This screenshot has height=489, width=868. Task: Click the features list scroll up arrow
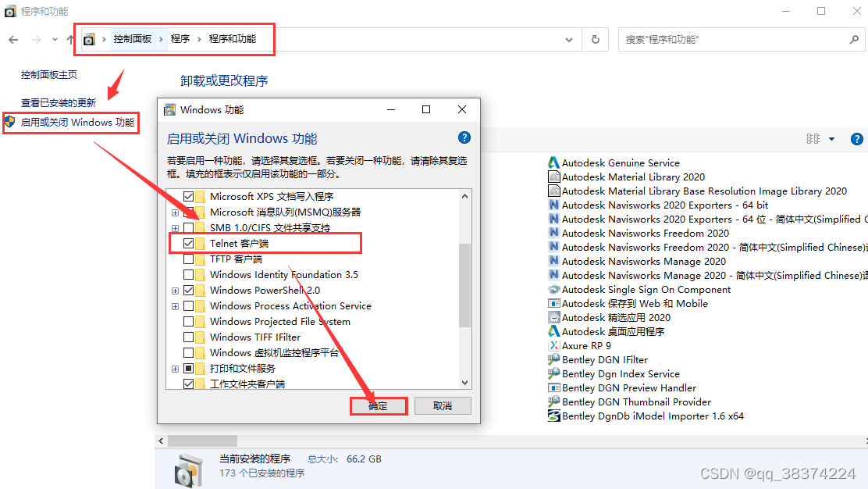coord(465,196)
